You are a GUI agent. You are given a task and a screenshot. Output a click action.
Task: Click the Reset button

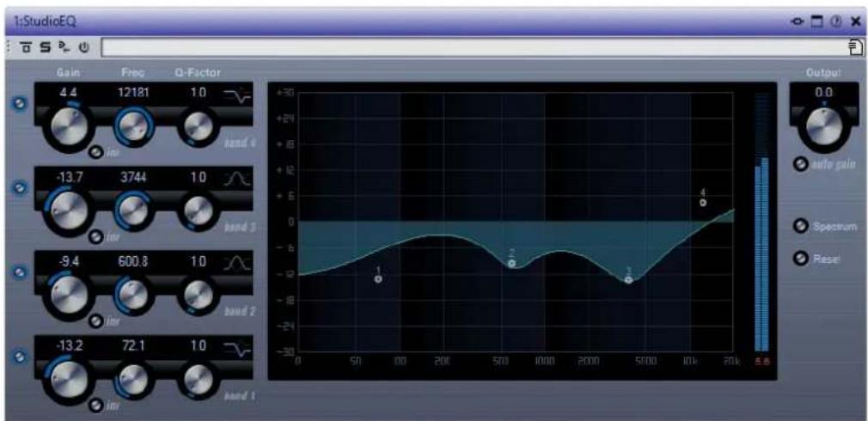tap(800, 259)
